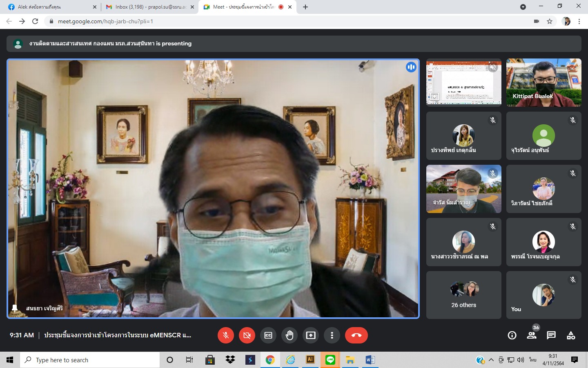Viewport: 588px width, 368px height.
Task: Open the Activities panel
Action: click(x=571, y=335)
